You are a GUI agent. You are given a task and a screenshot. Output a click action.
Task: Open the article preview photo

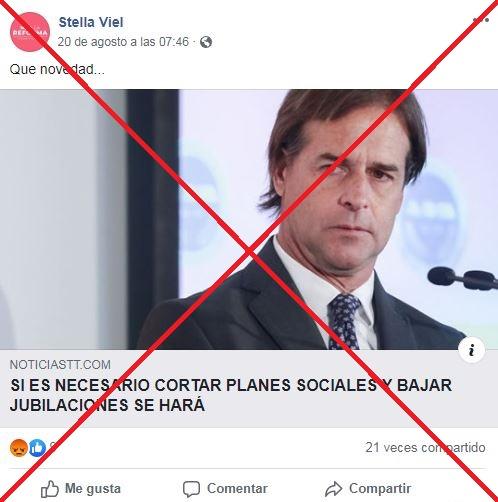(249, 219)
